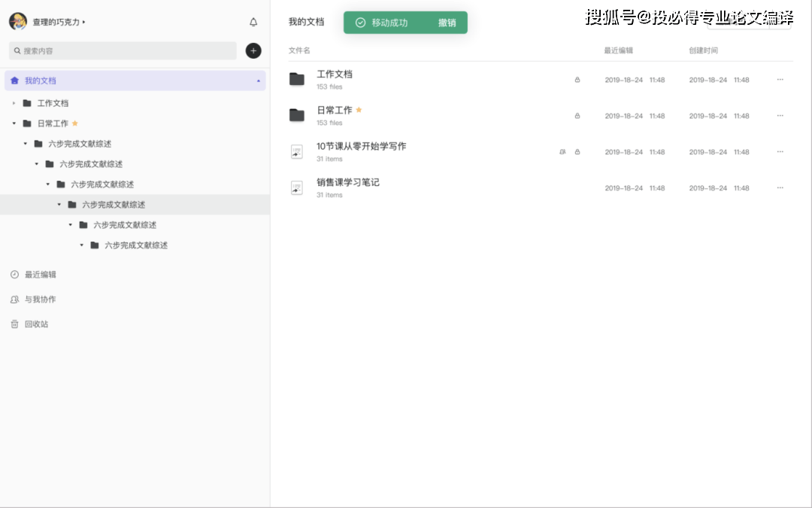Screen dimensions: 812x508
Task: Select 工作文档 folder in sidebar tree
Action: point(53,103)
